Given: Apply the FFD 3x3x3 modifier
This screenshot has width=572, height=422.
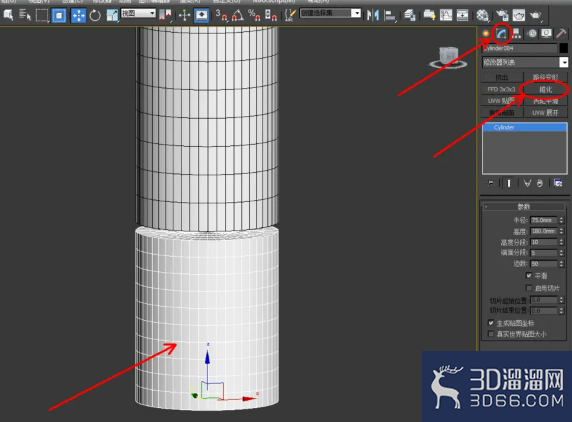Looking at the screenshot, I should pos(502,89).
